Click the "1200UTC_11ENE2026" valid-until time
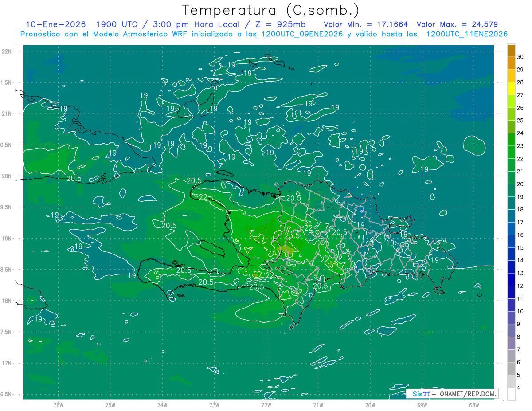This screenshot has height=411, width=532. [x=467, y=34]
